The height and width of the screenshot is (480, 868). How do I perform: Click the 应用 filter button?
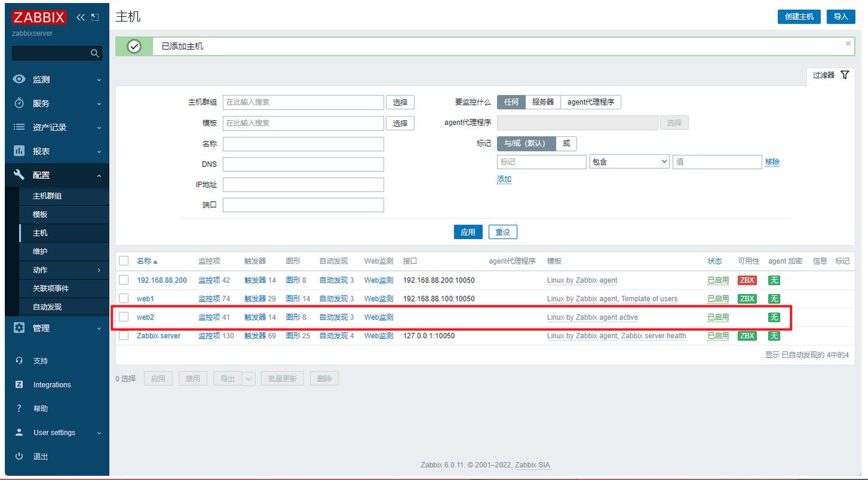[x=468, y=232]
